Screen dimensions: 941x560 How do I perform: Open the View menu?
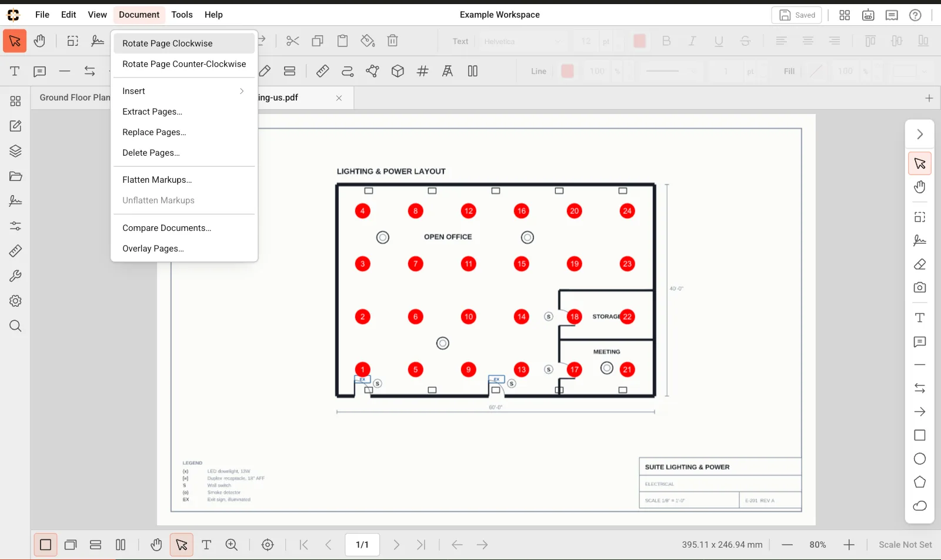(97, 15)
